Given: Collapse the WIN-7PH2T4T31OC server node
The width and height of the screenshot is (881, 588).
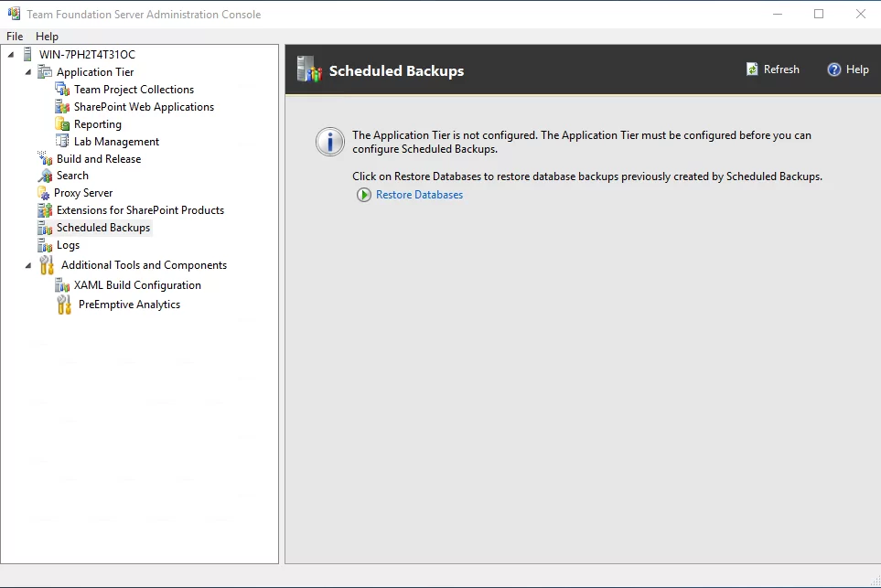Looking at the screenshot, I should [x=11, y=55].
